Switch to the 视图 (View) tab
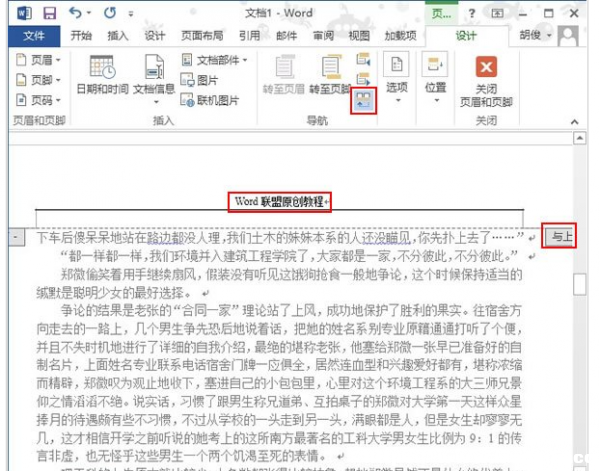 tap(359, 36)
